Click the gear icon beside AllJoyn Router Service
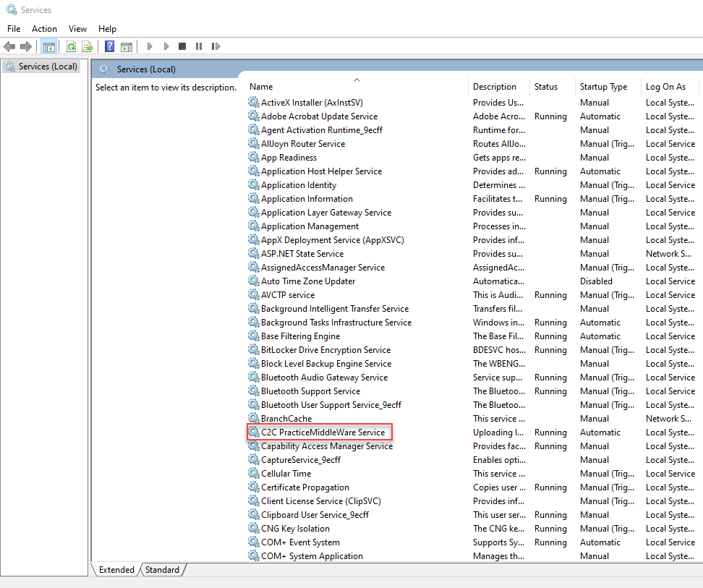The height and width of the screenshot is (588, 703). pos(254,143)
